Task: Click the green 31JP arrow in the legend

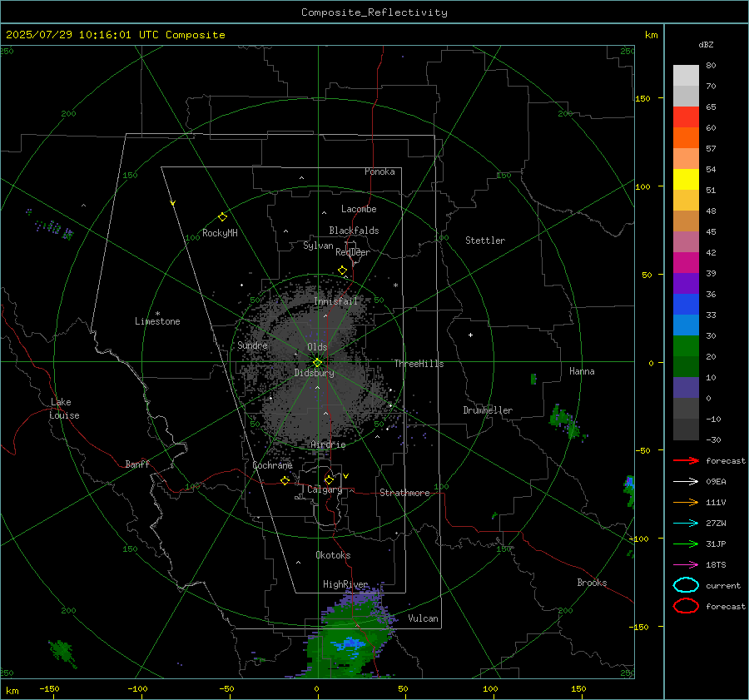Action: (686, 544)
